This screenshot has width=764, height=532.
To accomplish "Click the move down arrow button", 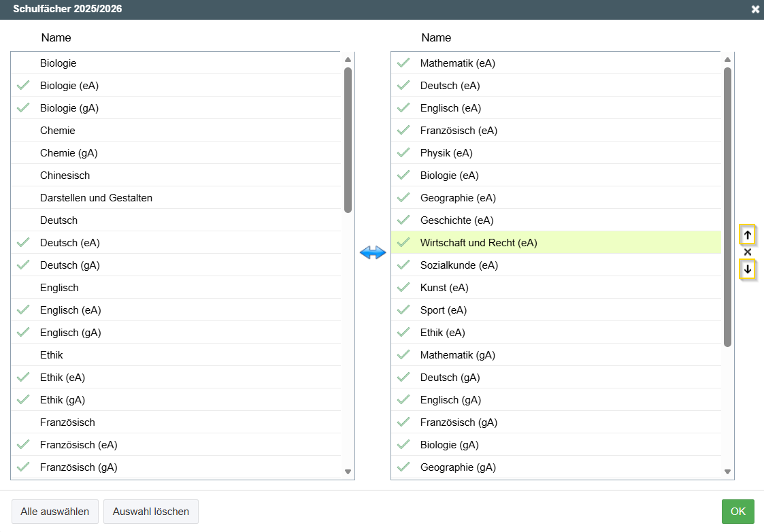I will point(748,269).
